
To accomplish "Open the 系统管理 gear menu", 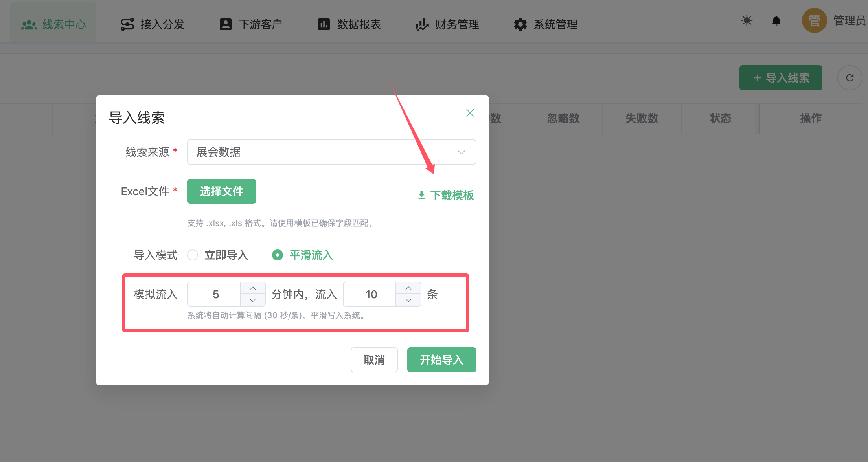I will 546,24.
